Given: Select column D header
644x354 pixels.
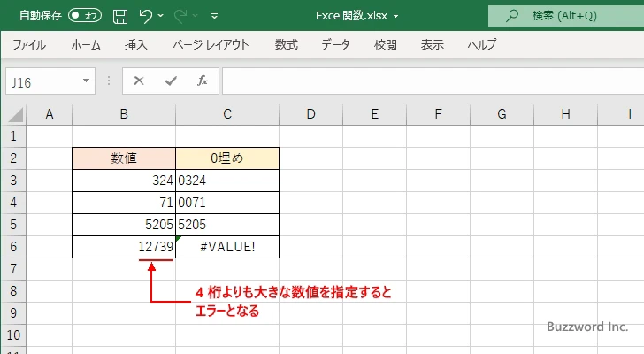Looking at the screenshot, I should (x=310, y=114).
